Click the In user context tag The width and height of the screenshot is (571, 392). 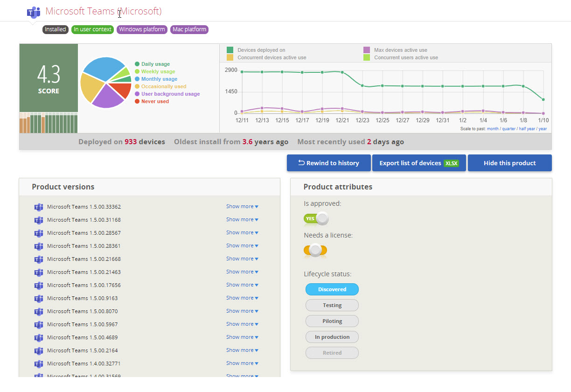(92, 29)
